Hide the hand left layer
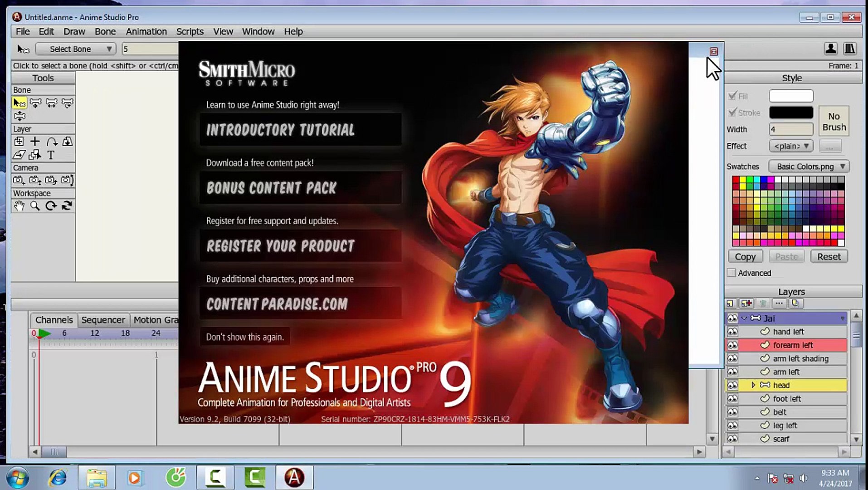 pyautogui.click(x=732, y=332)
